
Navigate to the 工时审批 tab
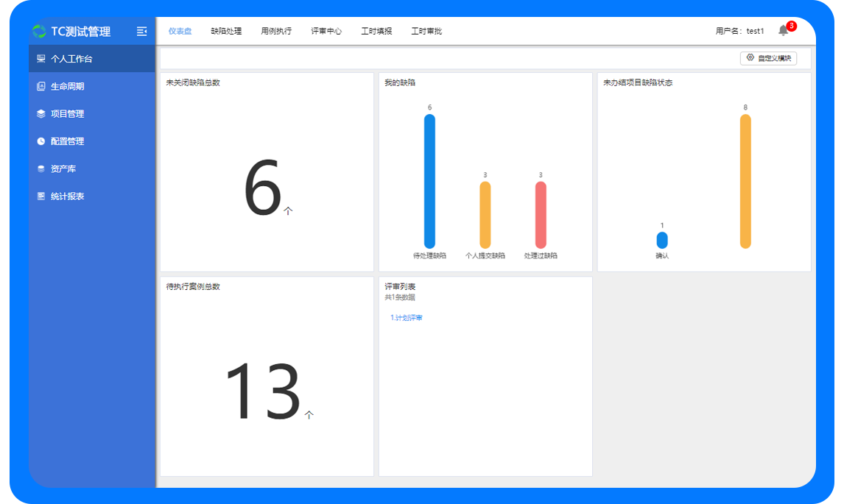click(426, 31)
